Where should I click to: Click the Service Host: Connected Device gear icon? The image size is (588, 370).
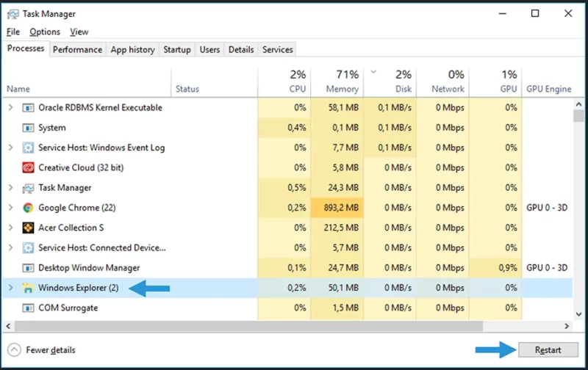pos(28,248)
